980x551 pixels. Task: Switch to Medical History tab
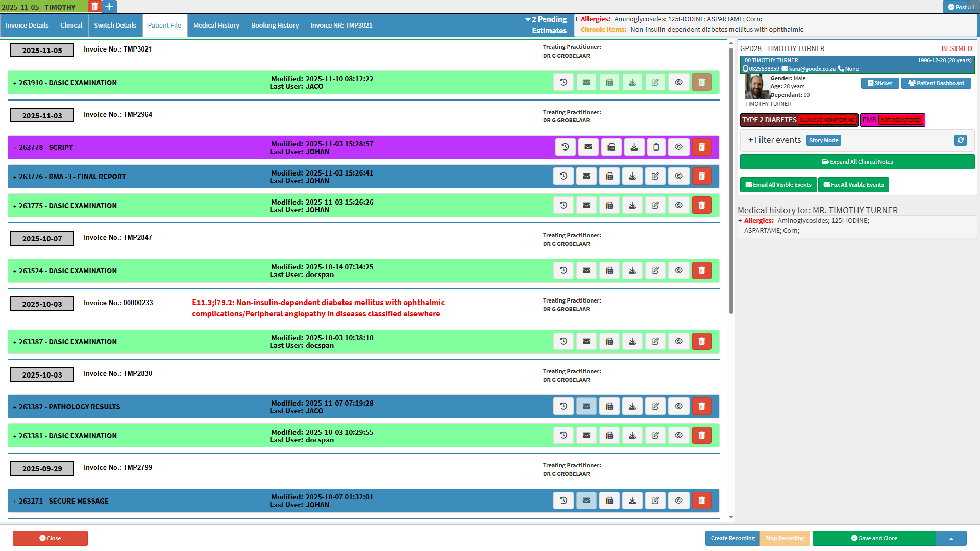tap(216, 25)
